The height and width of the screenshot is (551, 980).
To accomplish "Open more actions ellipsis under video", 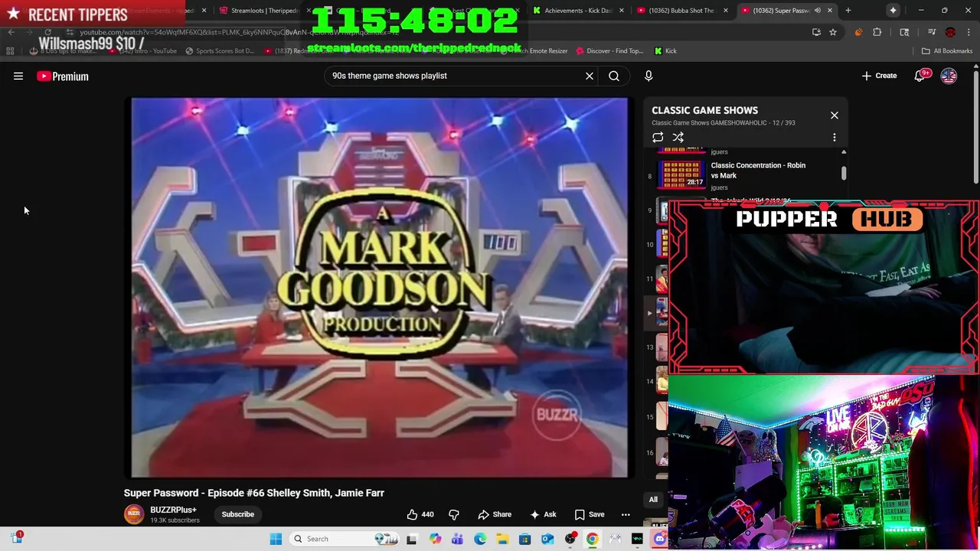I will coord(626,514).
